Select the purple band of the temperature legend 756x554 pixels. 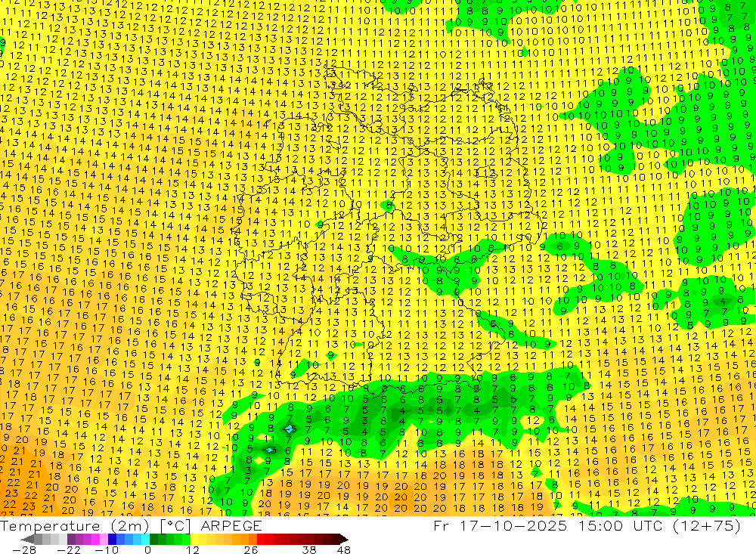(x=87, y=539)
